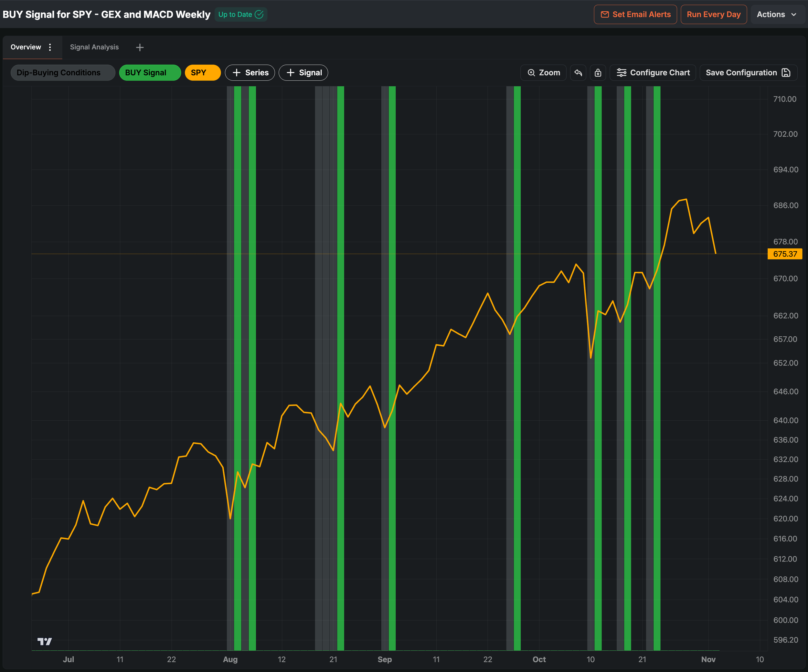Click Run Every Day button
The image size is (808, 672).
pyautogui.click(x=713, y=15)
